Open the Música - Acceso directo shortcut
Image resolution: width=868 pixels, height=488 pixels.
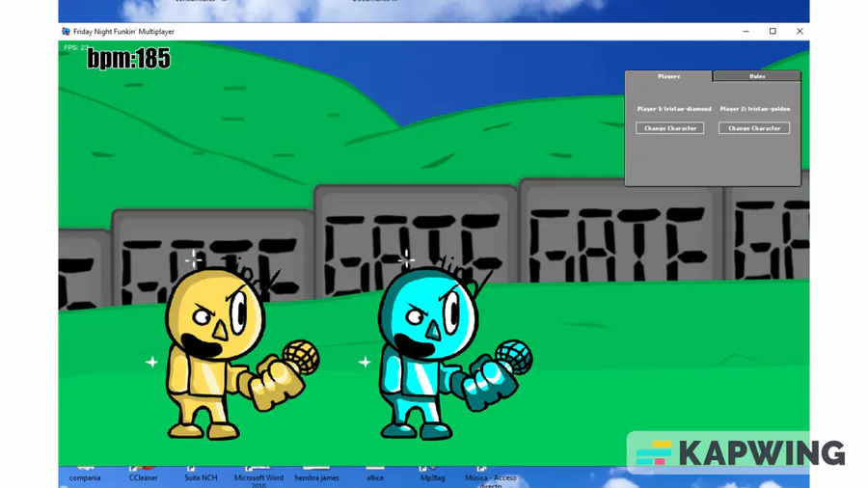click(x=491, y=477)
